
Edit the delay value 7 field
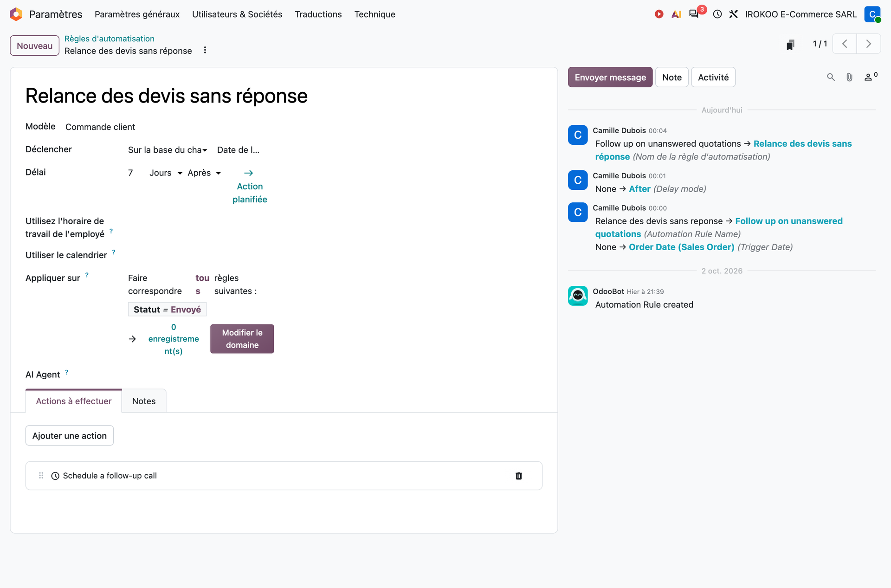[x=131, y=173]
